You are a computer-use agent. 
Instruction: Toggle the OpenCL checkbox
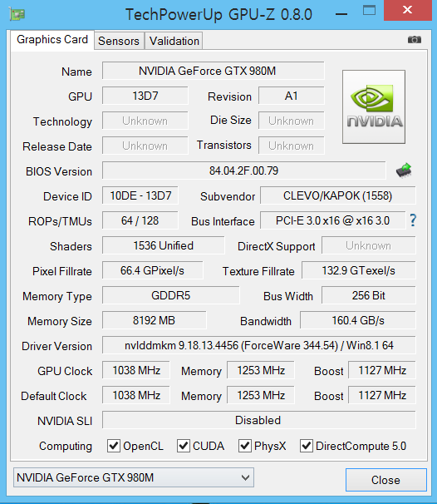(x=114, y=446)
